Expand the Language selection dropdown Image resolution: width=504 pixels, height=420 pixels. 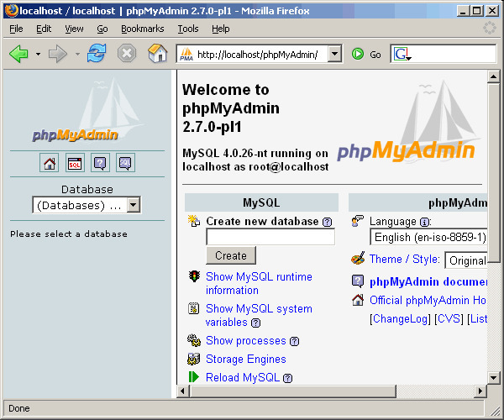pyautogui.click(x=428, y=238)
